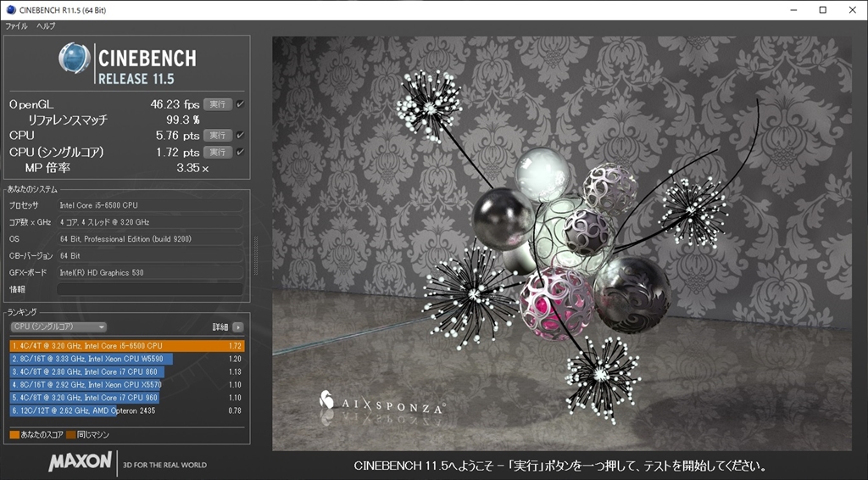This screenshot has width=868, height=480.
Task: Click the 詳細 arrow button in ranking panel
Action: coord(238,327)
